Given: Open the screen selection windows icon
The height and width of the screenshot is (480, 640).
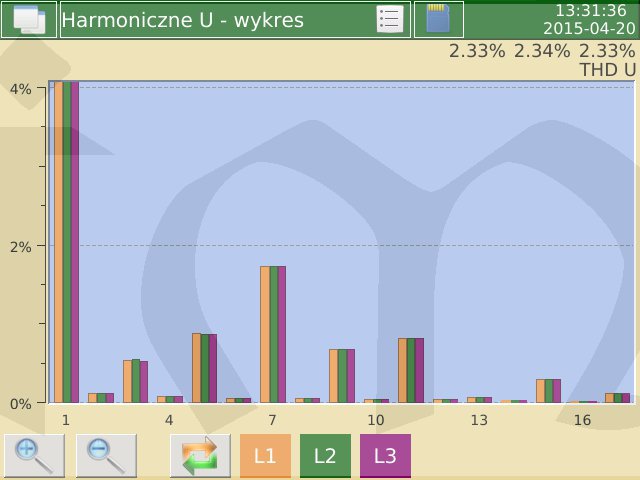Looking at the screenshot, I should pyautogui.click(x=28, y=19).
